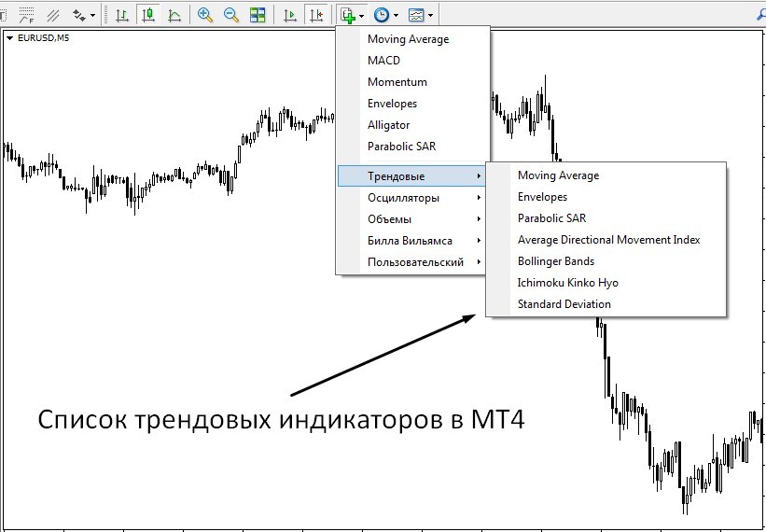Expand arrow next to Объемы
766x532 pixels.
pyautogui.click(x=479, y=219)
